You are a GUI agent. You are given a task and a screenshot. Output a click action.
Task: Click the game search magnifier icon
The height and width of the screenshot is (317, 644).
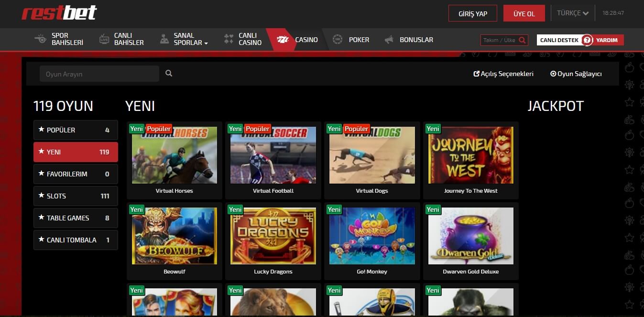pyautogui.click(x=169, y=74)
